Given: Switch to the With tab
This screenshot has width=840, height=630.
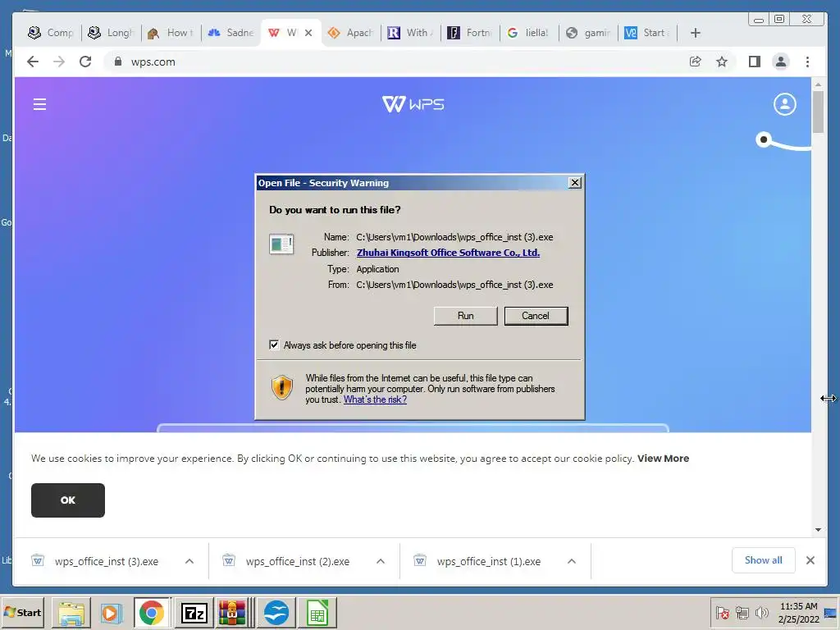Looking at the screenshot, I should [410, 33].
